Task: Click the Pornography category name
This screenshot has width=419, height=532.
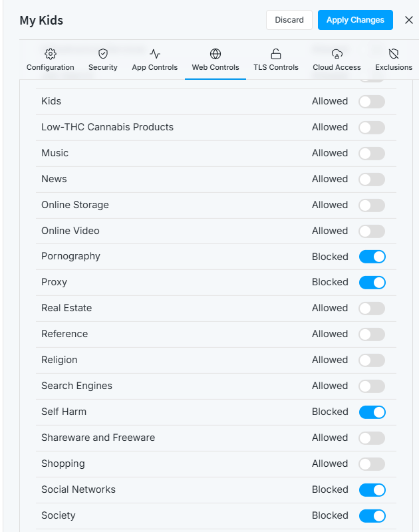Action: point(70,257)
